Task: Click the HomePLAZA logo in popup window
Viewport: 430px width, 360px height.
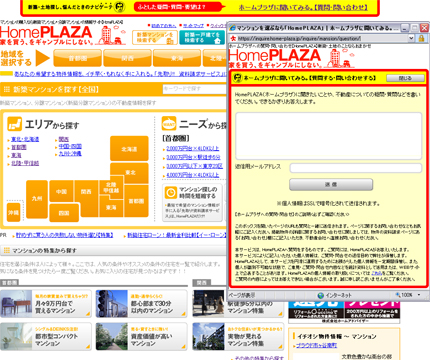Action: pyautogui.click(x=291, y=58)
